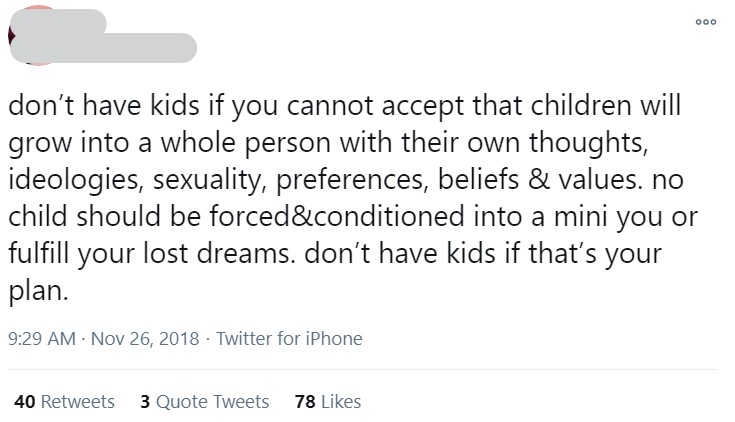Click the final word "plan." of the tweet

(41, 290)
